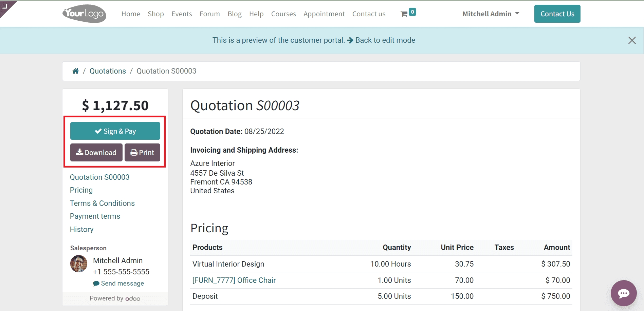This screenshot has width=644, height=311.
Task: Print the quotation
Action: point(142,153)
